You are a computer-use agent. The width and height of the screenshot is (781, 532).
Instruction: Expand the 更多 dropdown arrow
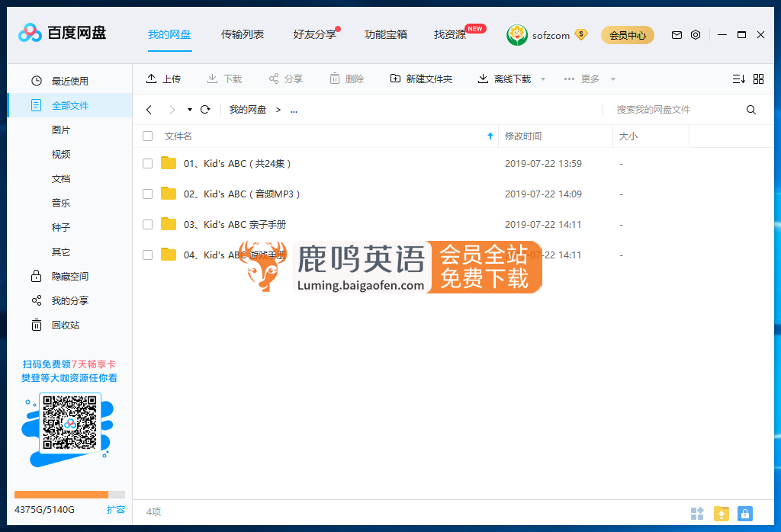click(x=613, y=79)
